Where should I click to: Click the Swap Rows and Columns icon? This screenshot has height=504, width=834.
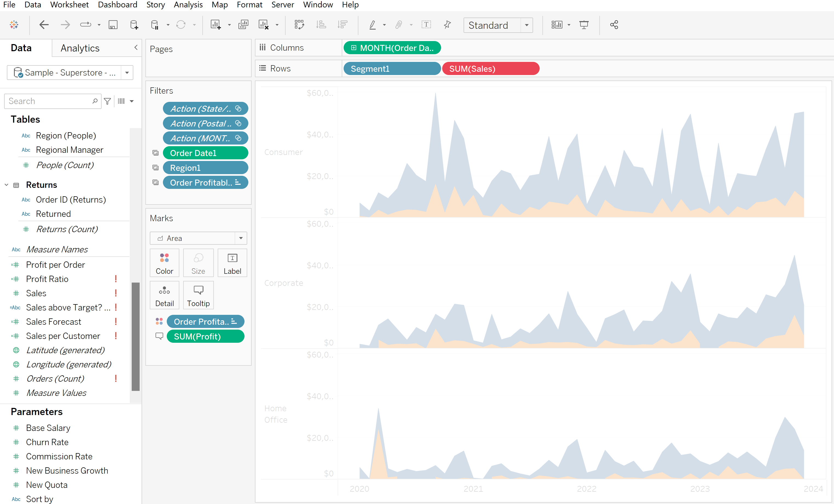coord(299,25)
